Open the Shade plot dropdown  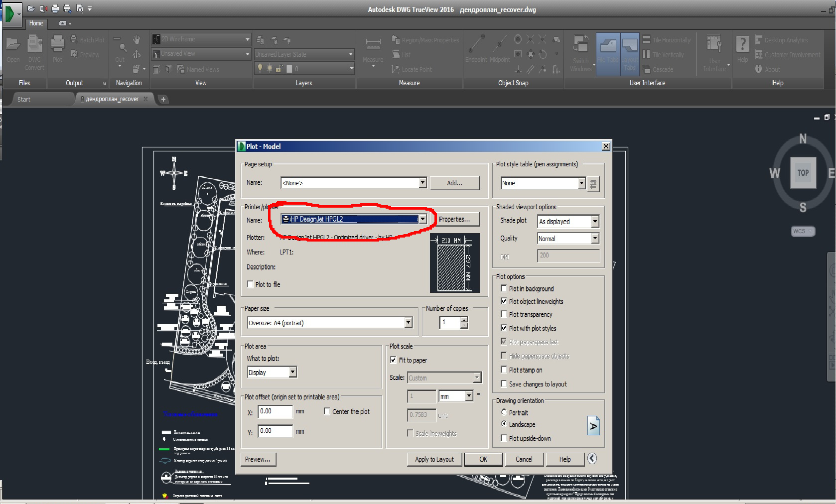tap(595, 222)
